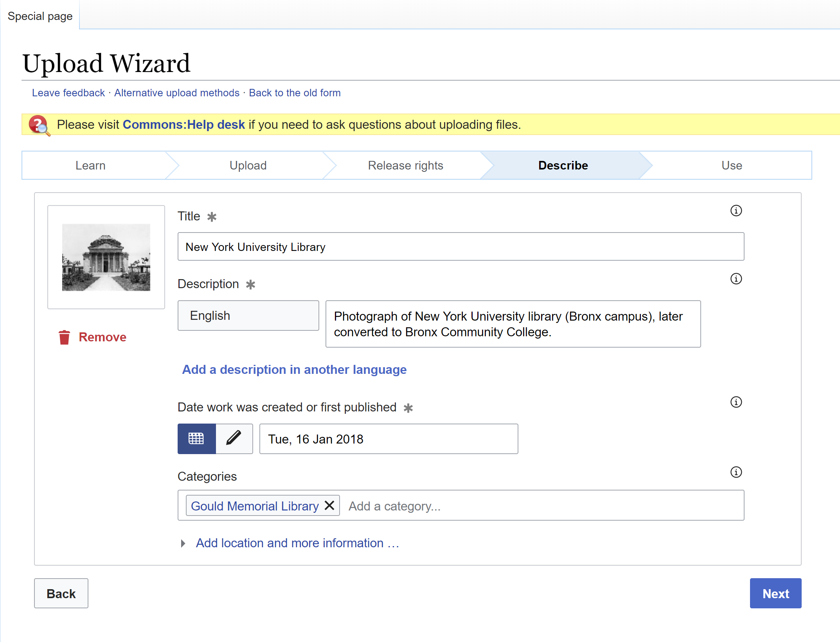The image size is (840, 642).
Task: Open info icon for date created
Action: click(736, 402)
